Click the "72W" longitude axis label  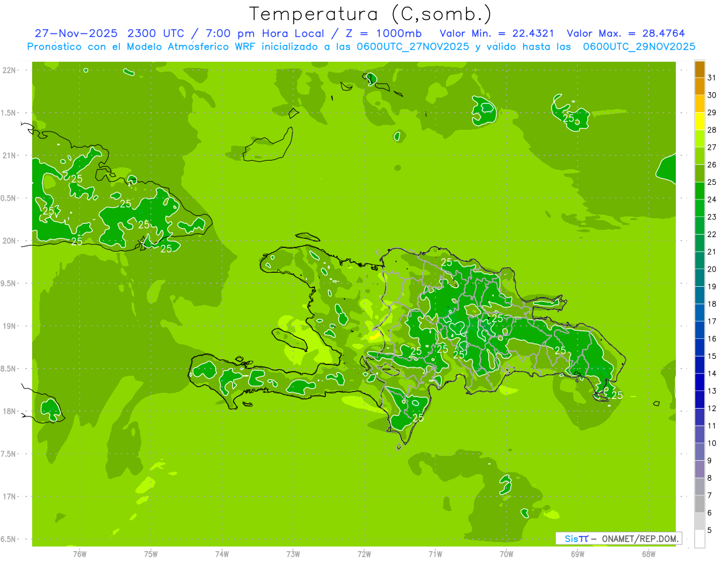click(x=364, y=554)
